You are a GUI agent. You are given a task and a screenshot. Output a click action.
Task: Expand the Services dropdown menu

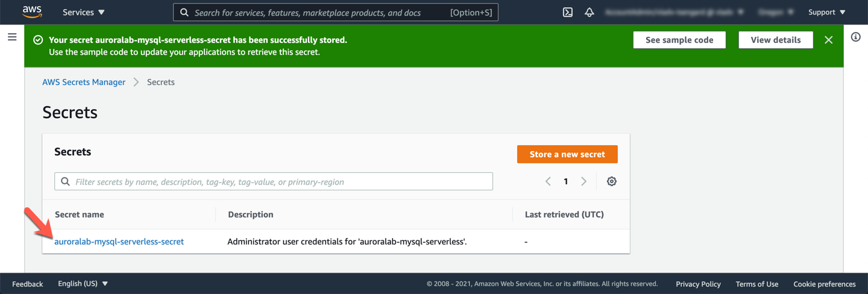coord(83,12)
